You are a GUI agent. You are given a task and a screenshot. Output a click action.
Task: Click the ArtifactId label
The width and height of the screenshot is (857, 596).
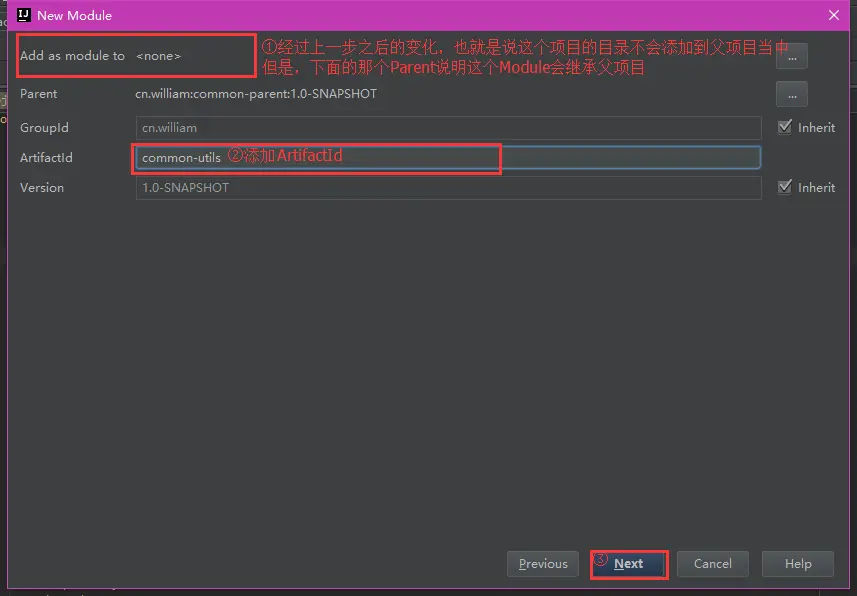pos(46,157)
